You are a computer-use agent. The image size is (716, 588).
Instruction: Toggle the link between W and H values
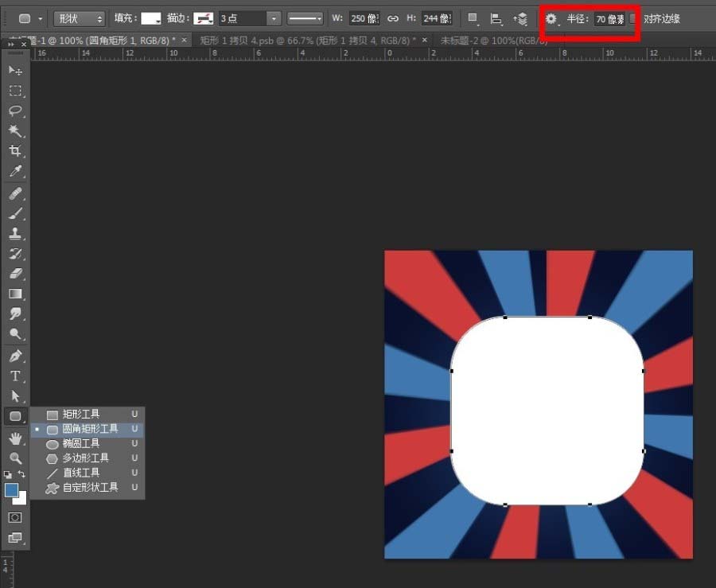point(393,18)
